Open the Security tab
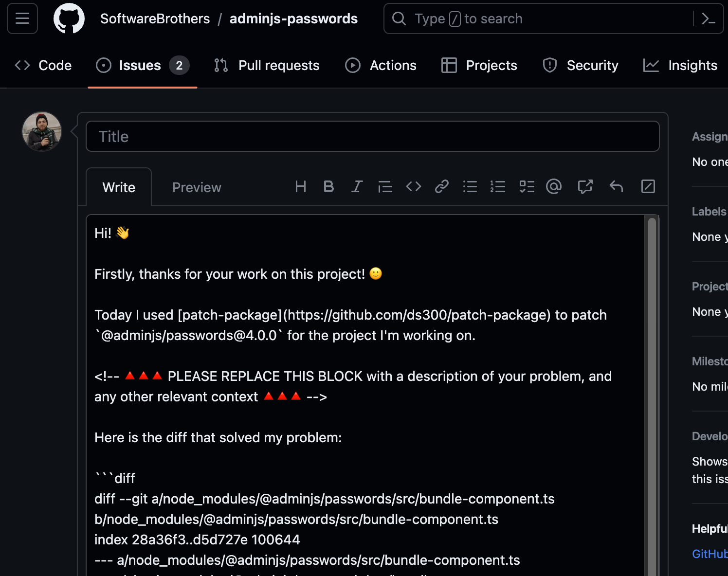This screenshot has height=576, width=728. point(580,65)
